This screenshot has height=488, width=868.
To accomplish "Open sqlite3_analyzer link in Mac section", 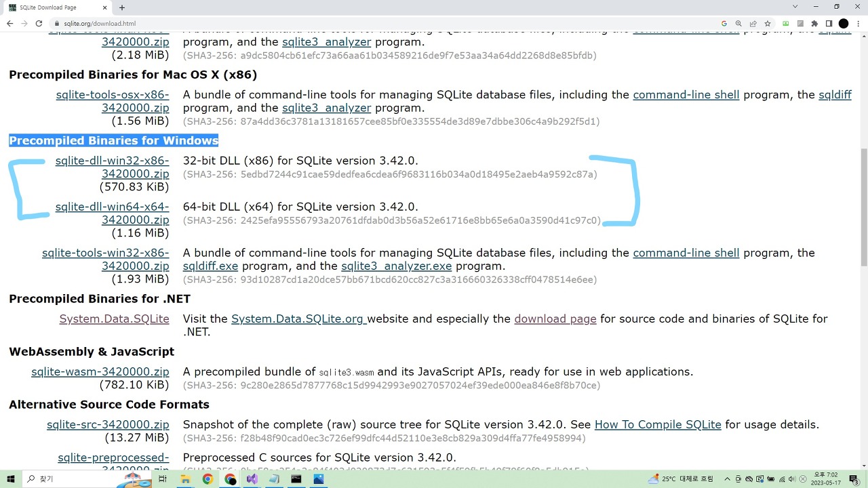I will point(327,108).
